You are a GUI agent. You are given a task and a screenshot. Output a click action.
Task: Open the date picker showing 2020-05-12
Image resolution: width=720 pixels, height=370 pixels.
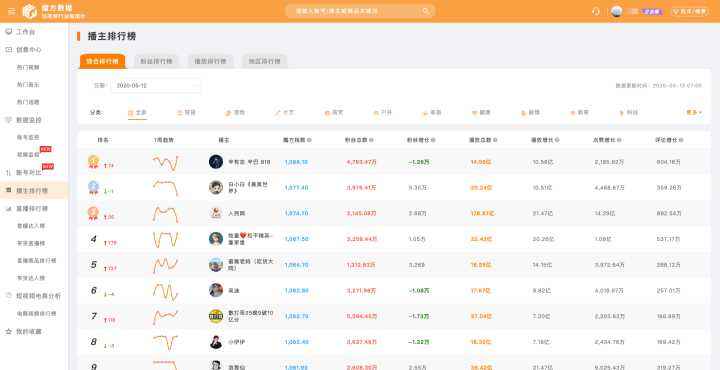click(x=156, y=85)
